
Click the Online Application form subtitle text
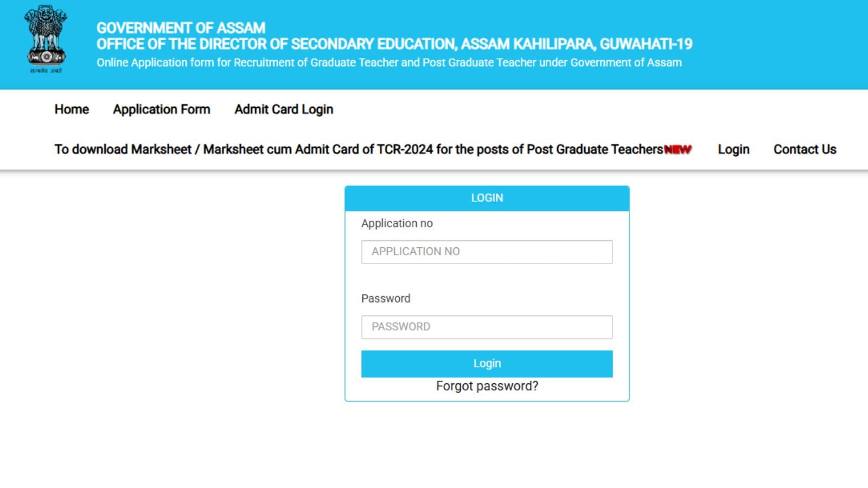click(389, 62)
